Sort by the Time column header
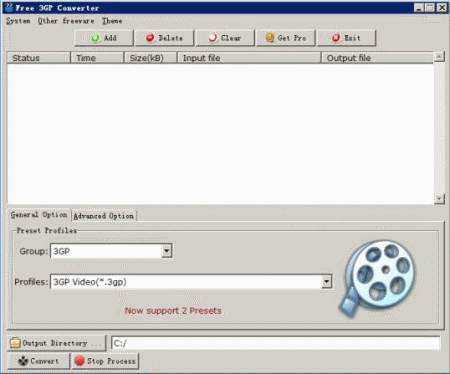Viewport: 450px width, 374px height. (97, 58)
